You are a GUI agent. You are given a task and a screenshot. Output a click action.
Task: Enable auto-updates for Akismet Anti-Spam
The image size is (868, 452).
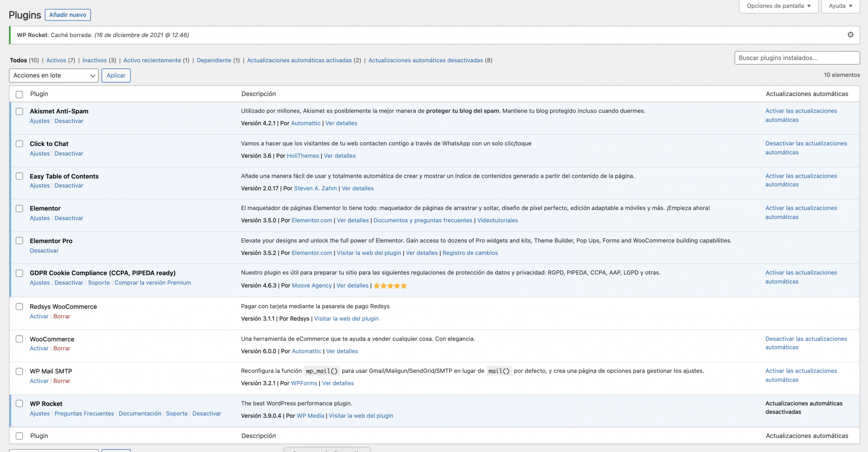click(x=801, y=115)
